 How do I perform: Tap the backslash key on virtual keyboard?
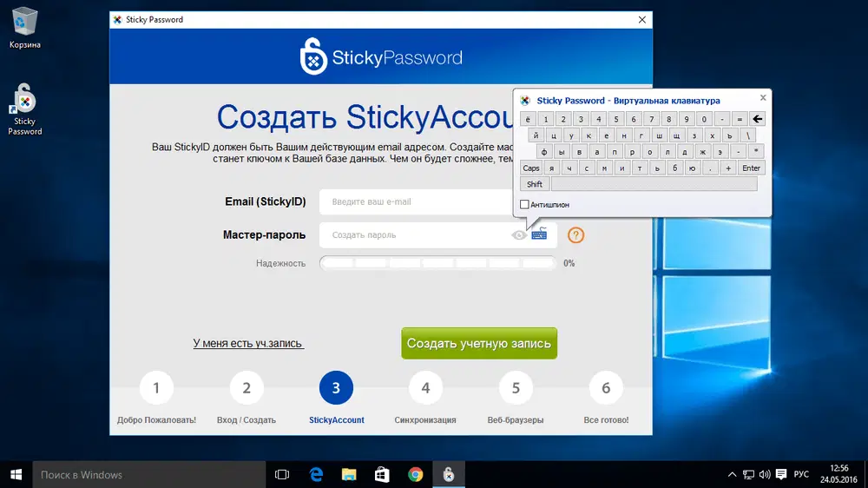coord(747,135)
